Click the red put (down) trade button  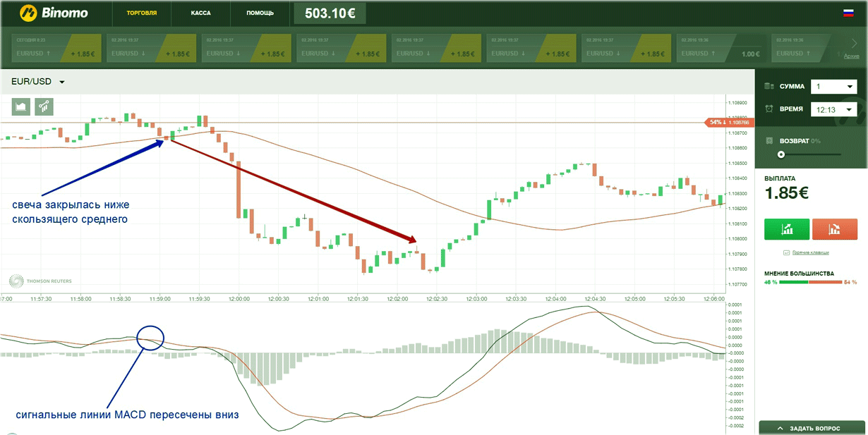(x=834, y=229)
